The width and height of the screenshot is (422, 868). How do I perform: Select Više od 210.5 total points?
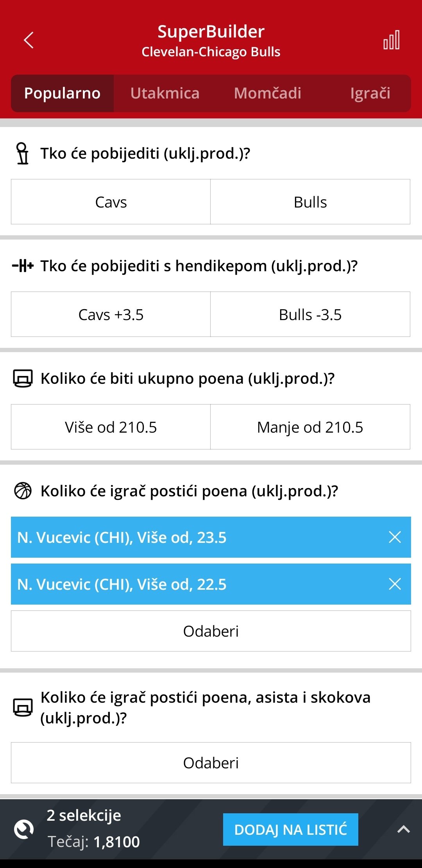point(111,427)
